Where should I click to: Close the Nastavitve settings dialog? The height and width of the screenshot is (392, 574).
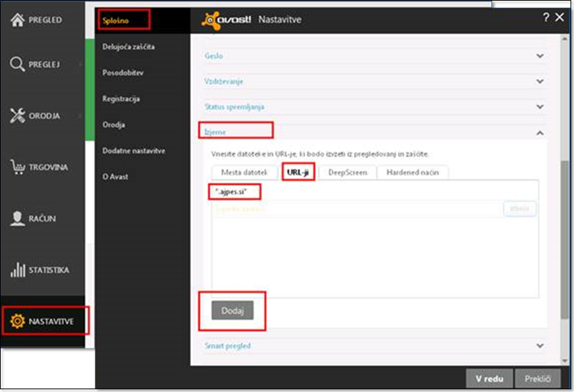(x=559, y=17)
